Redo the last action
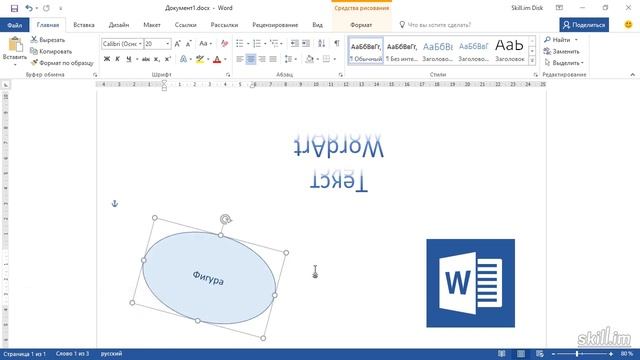This screenshot has height=360, width=640. click(46, 8)
